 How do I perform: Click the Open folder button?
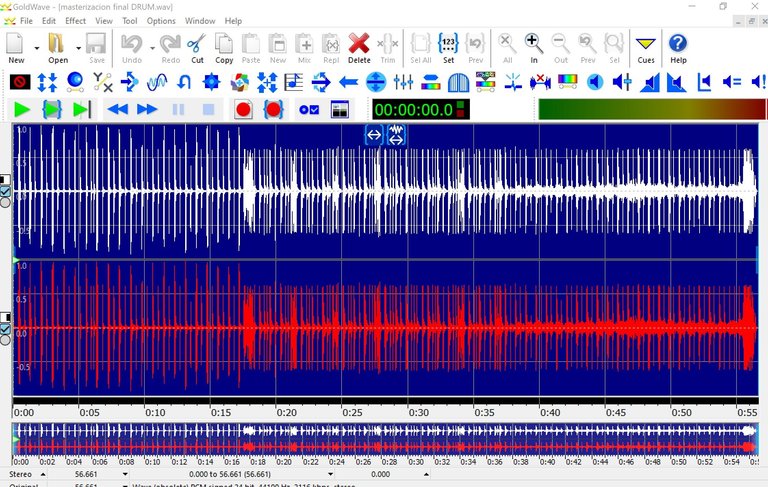coord(58,49)
